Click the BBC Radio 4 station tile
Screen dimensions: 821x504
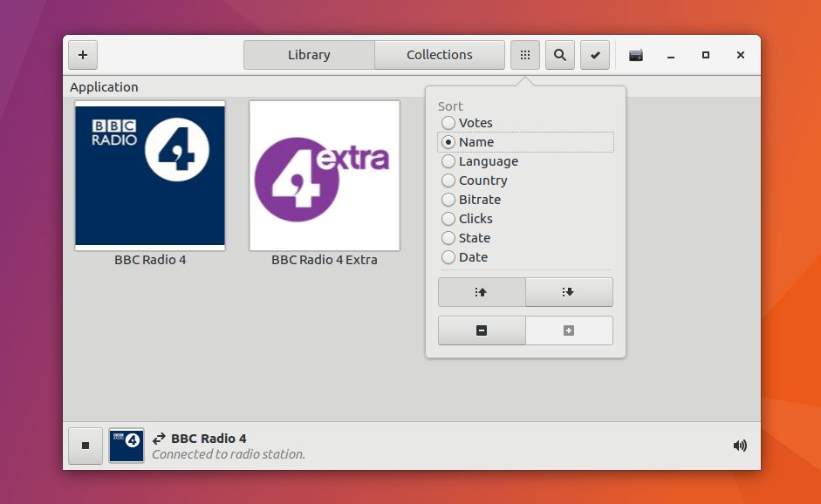tap(150, 175)
